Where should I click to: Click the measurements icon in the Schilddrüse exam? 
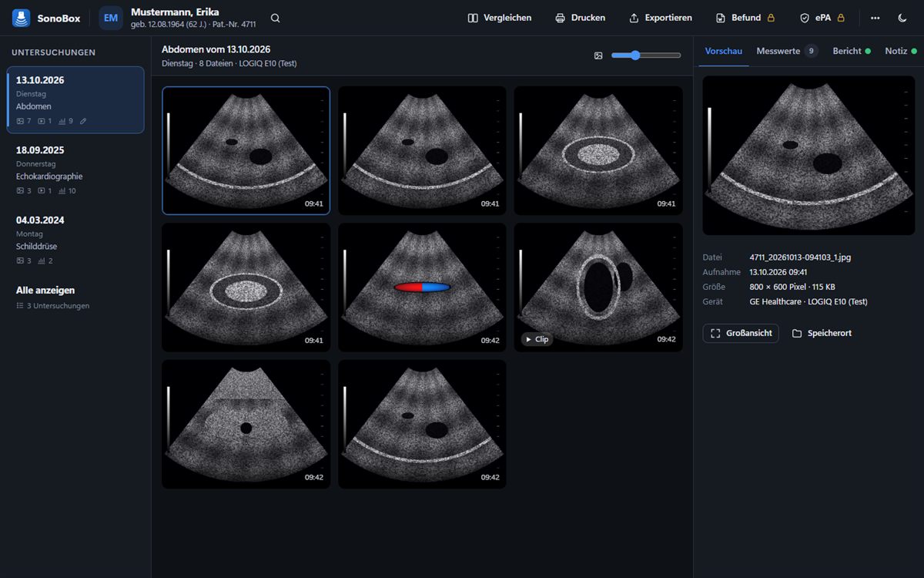[42, 260]
